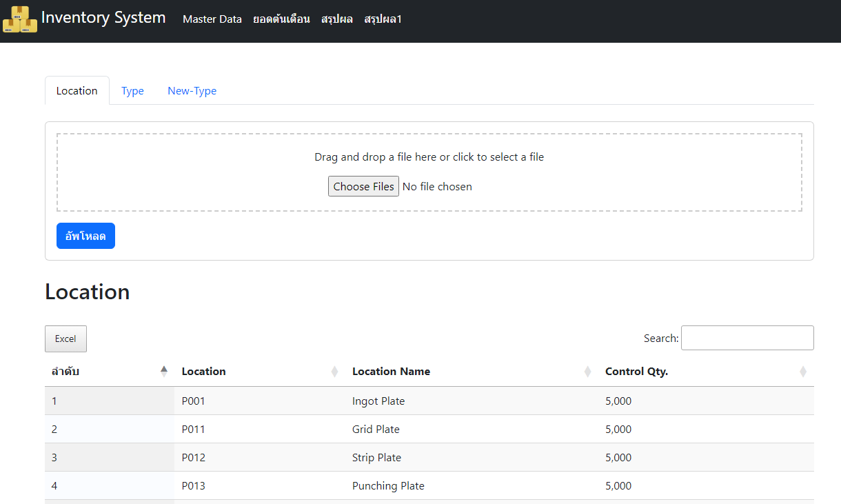The width and height of the screenshot is (841, 504).
Task: Click the drag and drop file area text
Action: tap(429, 157)
